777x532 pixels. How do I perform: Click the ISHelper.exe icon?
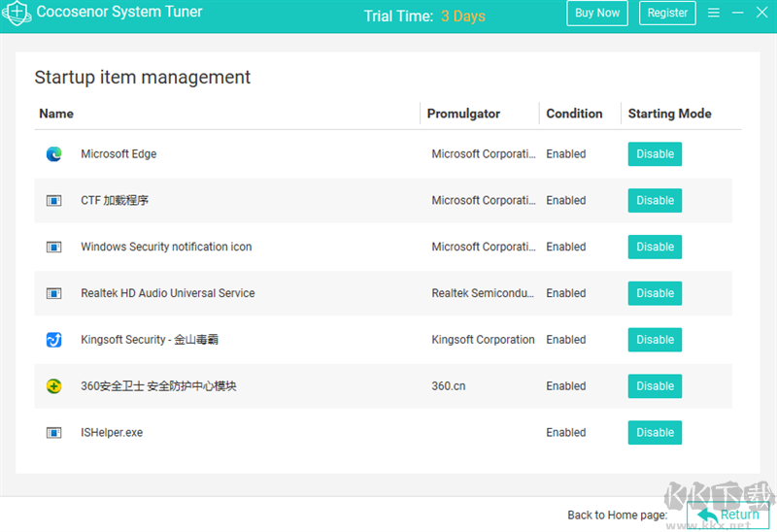54,433
